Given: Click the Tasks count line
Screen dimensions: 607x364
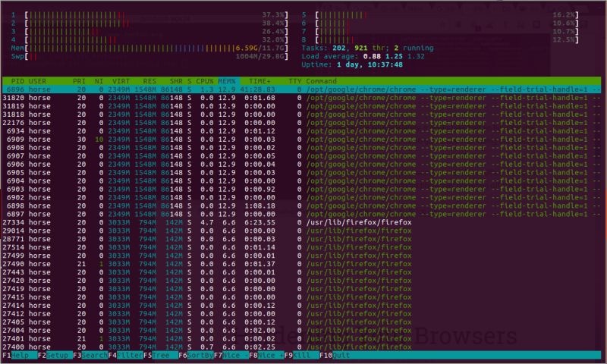Looking at the screenshot, I should tap(368, 49).
